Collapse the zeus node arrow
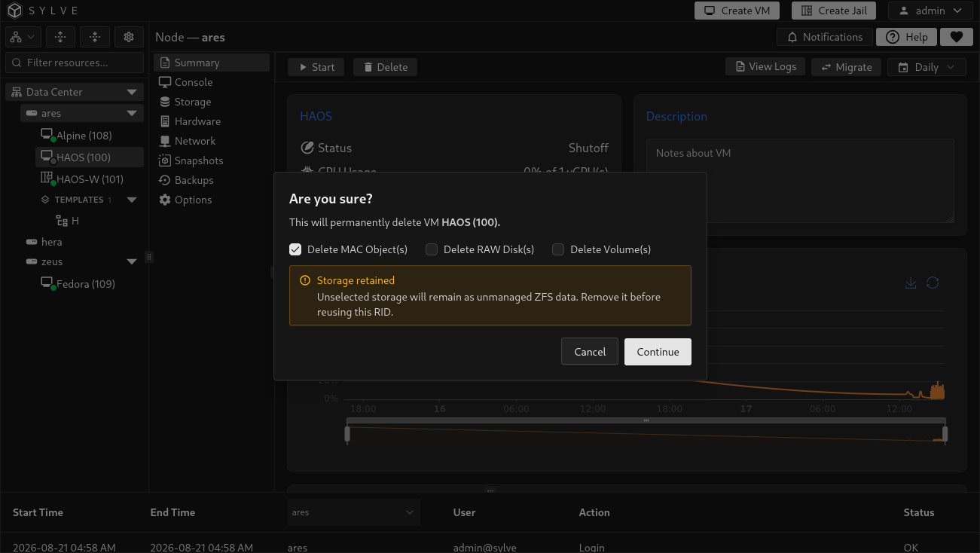This screenshot has width=980, height=553. [x=132, y=261]
